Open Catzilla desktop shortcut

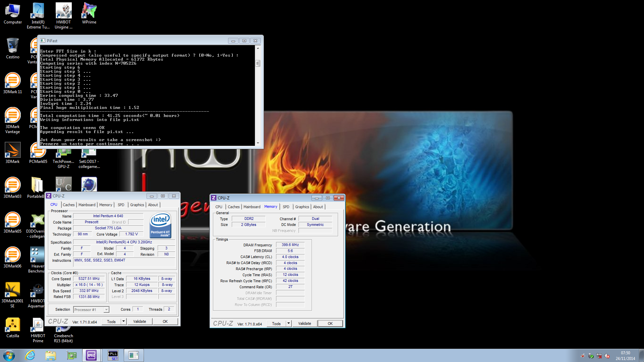(x=13, y=327)
